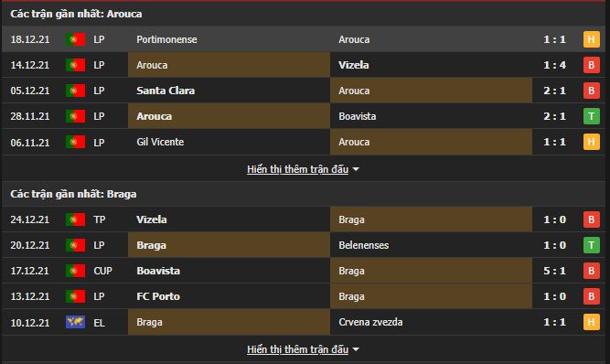Open the FC Porto team name
The height and width of the screenshot is (364, 610).
(158, 296)
